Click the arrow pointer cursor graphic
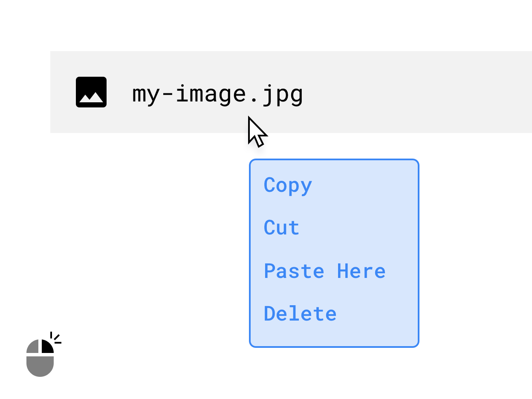The width and height of the screenshot is (532, 399). 256,131
